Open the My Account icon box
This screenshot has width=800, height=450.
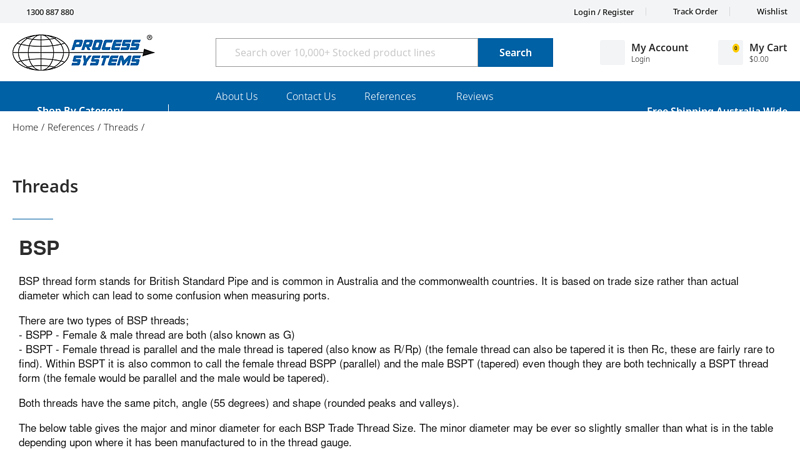(x=612, y=53)
